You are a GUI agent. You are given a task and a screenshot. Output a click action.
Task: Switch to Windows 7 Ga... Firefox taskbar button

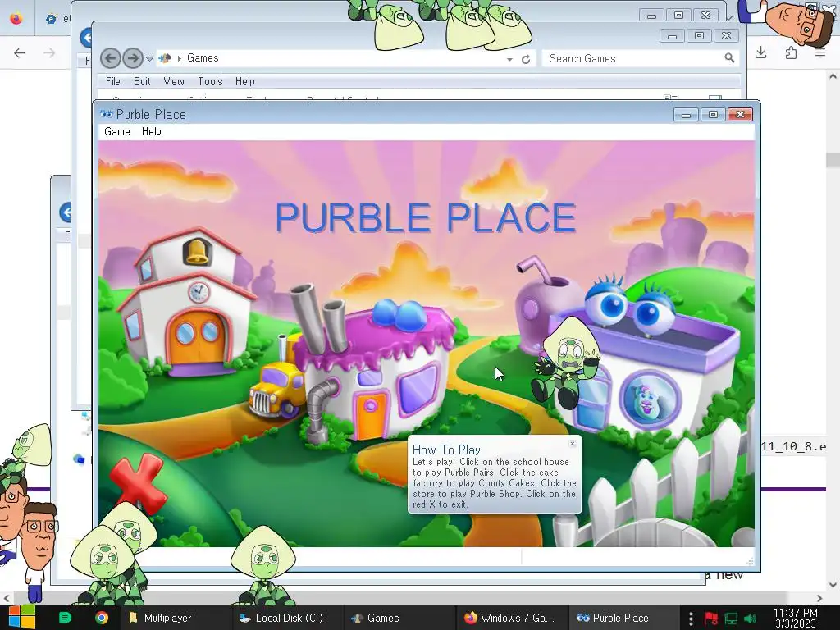tap(510, 618)
